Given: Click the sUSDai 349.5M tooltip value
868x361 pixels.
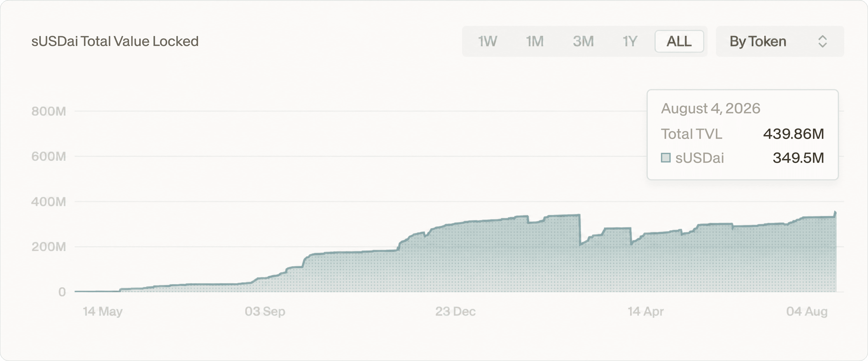Looking at the screenshot, I should [x=798, y=158].
